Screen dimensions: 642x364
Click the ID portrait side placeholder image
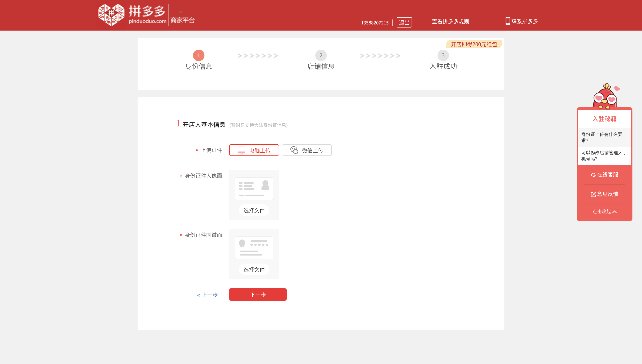tap(254, 189)
